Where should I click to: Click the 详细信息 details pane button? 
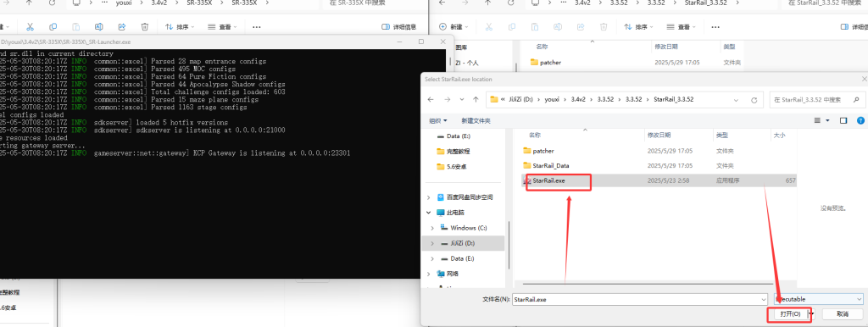pos(400,26)
